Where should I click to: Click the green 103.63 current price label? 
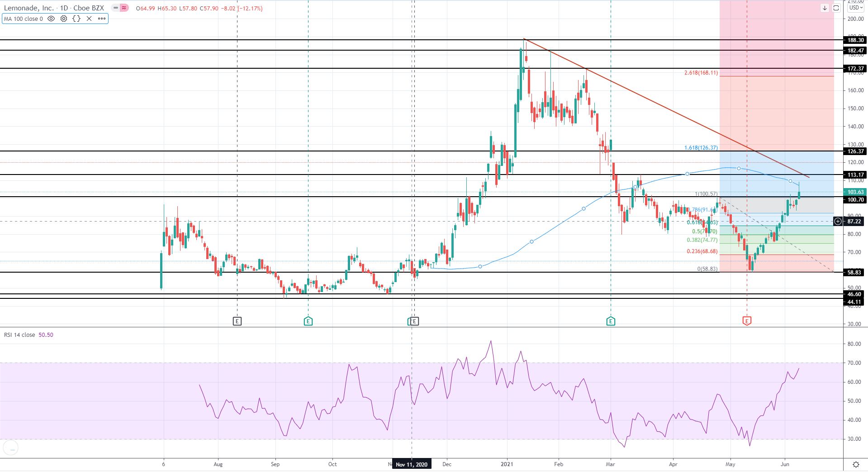(x=855, y=192)
